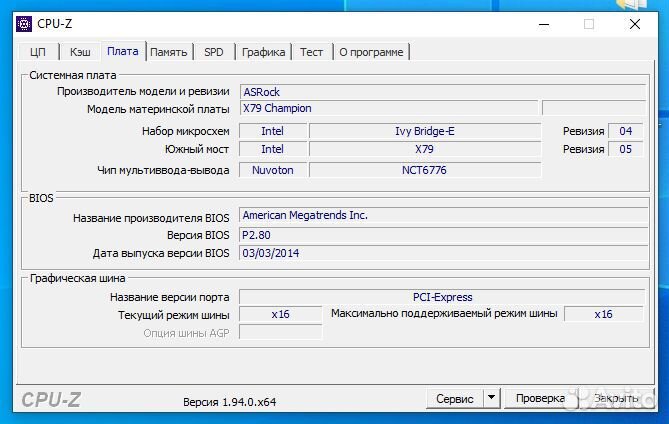669x424 pixels.
Task: Click the chipset revision value 04
Action: pyautogui.click(x=625, y=131)
